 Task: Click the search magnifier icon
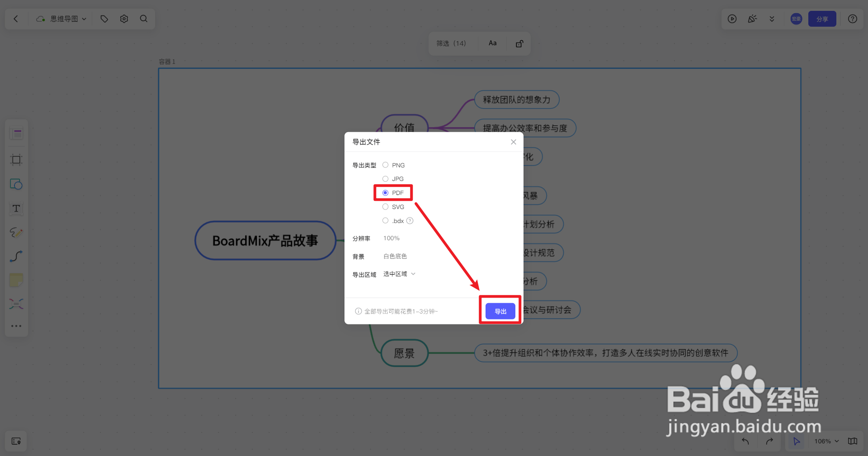click(x=144, y=19)
